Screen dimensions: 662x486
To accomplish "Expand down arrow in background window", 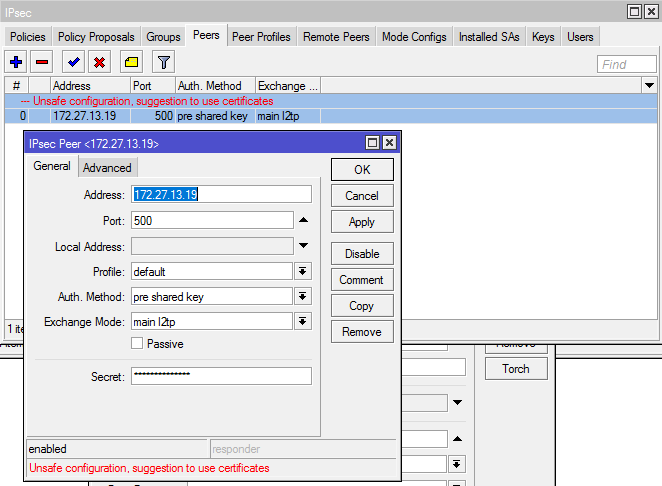I will [x=457, y=402].
